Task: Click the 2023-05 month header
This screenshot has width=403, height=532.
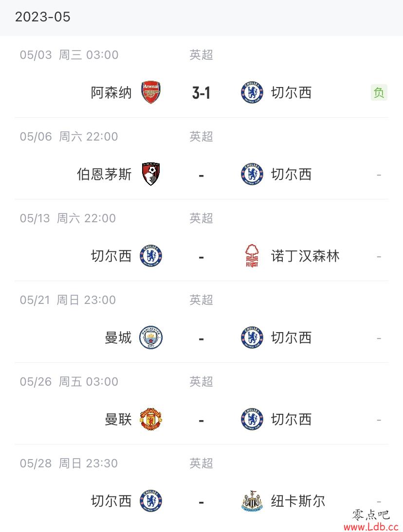Action: tap(43, 17)
